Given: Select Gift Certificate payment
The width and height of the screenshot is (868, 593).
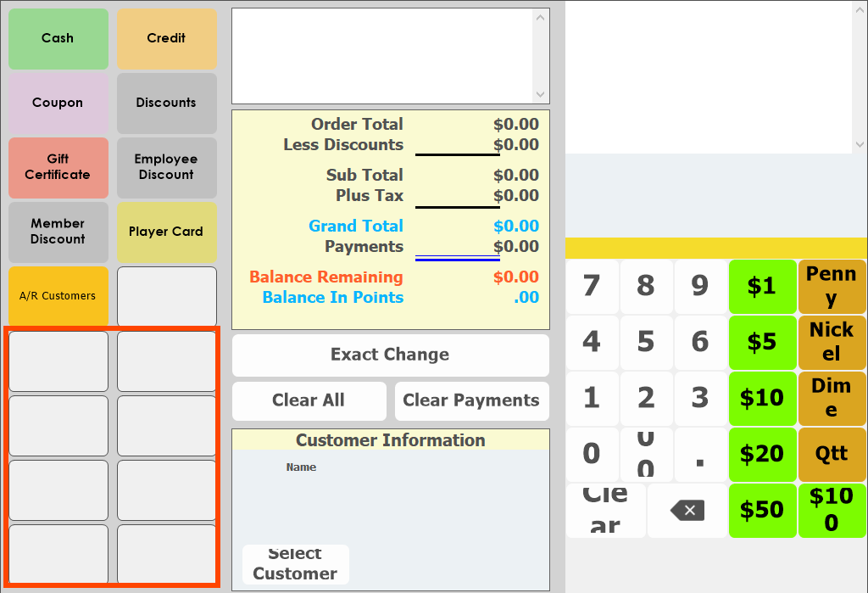Looking at the screenshot, I should [58, 167].
